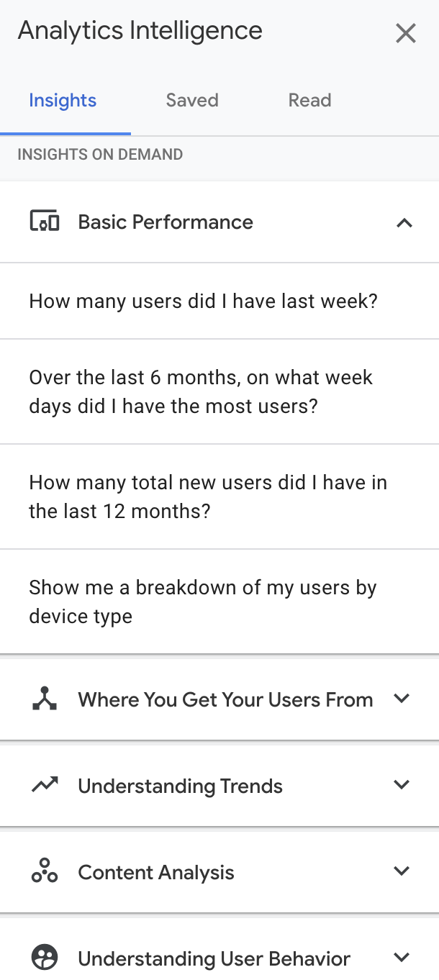Show breakdown of users by device type
Viewport: 439px width, 980px height.
[202, 602]
